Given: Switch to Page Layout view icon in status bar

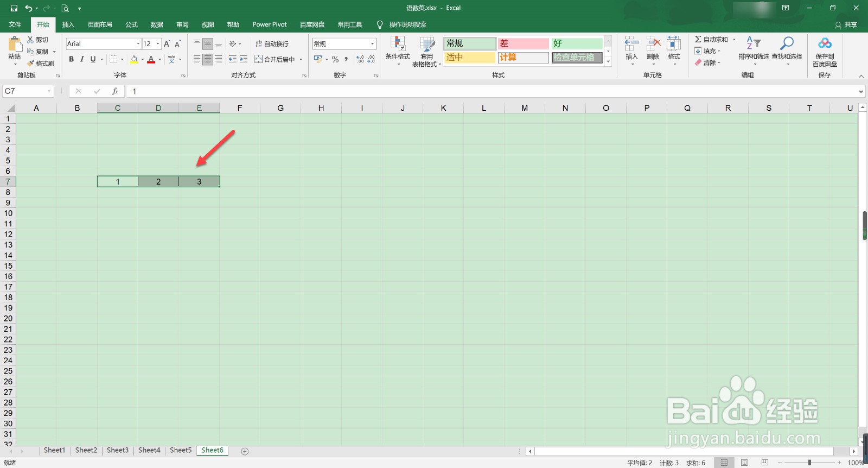Looking at the screenshot, I should (x=744, y=463).
